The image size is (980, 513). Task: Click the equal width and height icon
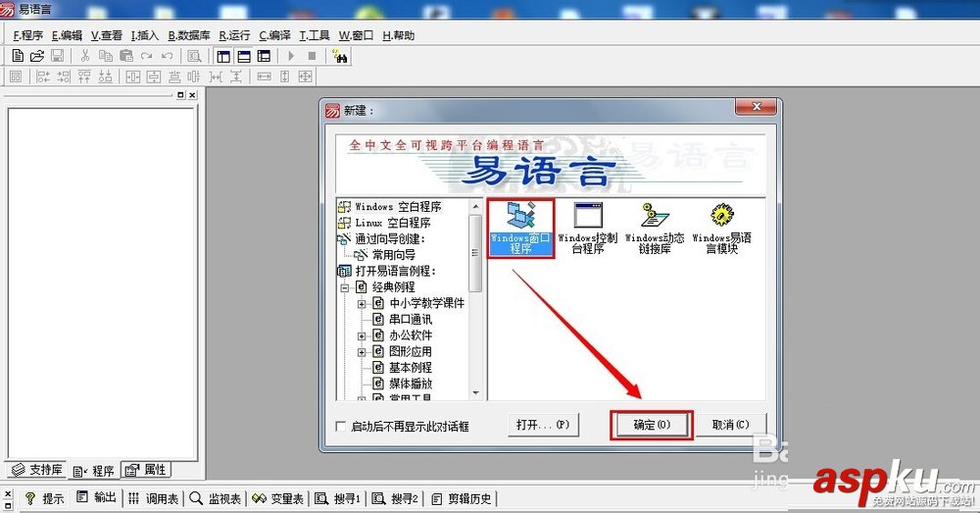(x=305, y=77)
